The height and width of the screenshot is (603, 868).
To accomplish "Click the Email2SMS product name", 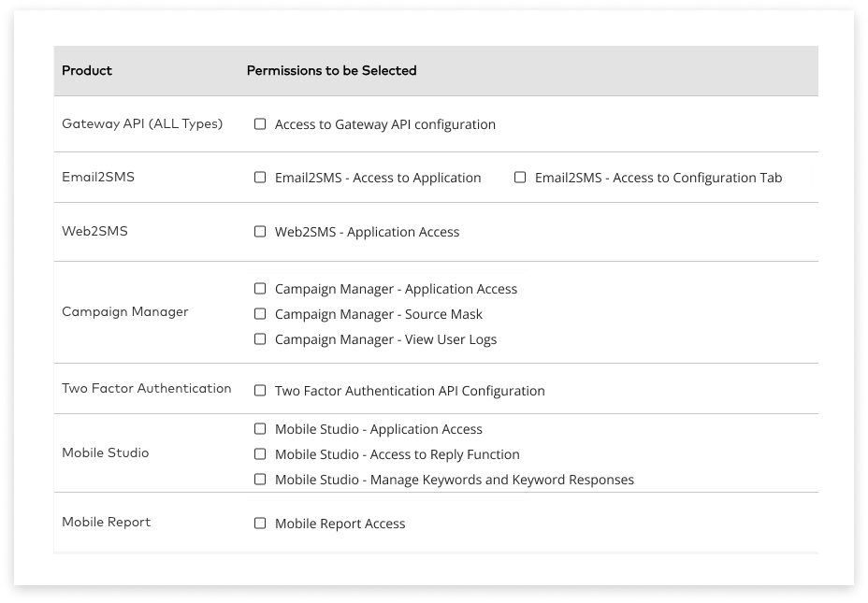I will coord(98,177).
